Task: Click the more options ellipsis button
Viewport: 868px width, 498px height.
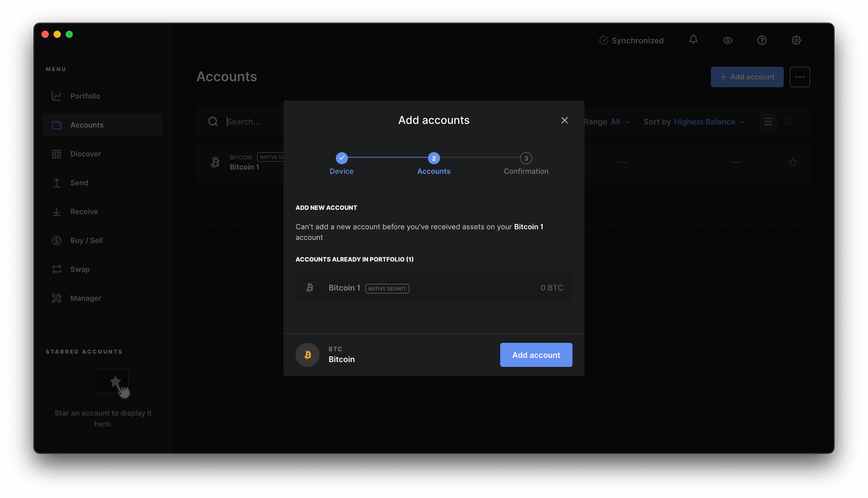Action: coord(799,77)
